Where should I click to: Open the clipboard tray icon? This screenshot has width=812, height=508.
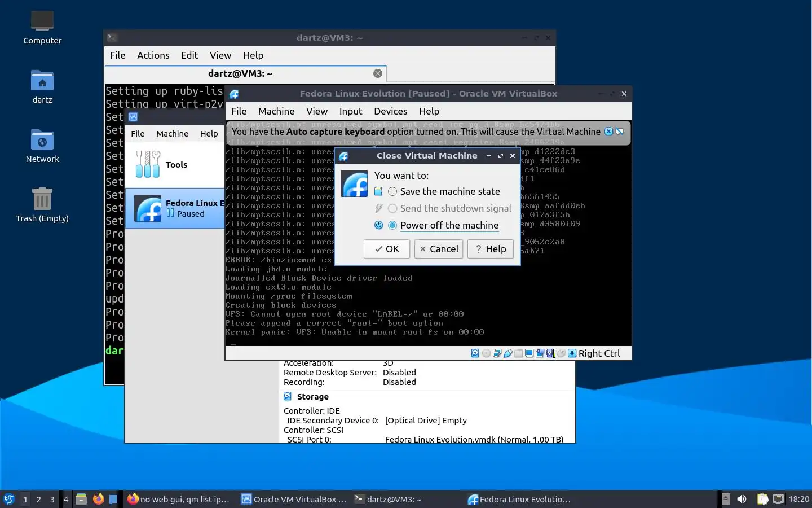(x=762, y=499)
